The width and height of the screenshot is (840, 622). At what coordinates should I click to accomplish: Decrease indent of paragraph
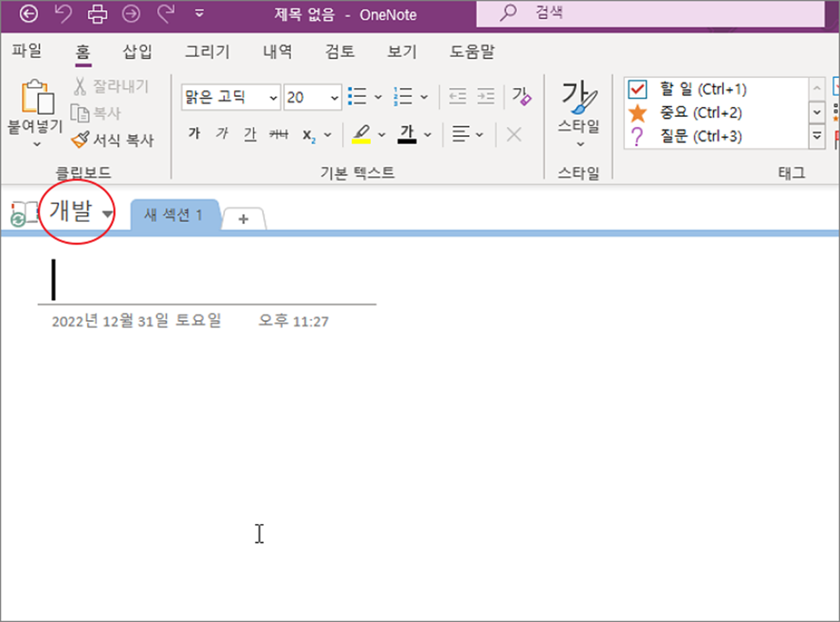tap(458, 98)
